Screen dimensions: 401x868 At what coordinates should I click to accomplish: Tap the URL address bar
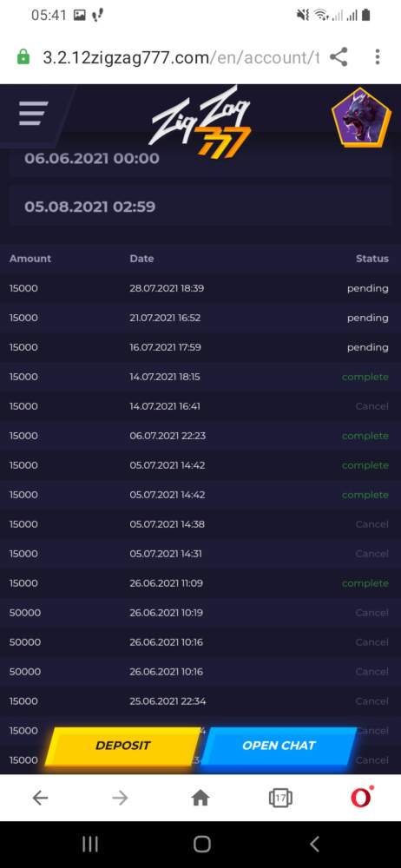181,57
